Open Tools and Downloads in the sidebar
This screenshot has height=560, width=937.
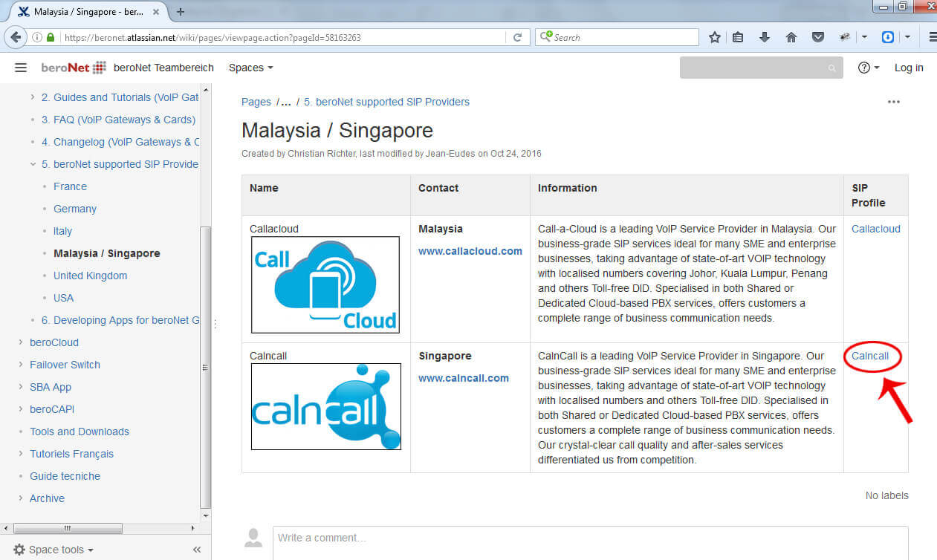(80, 432)
